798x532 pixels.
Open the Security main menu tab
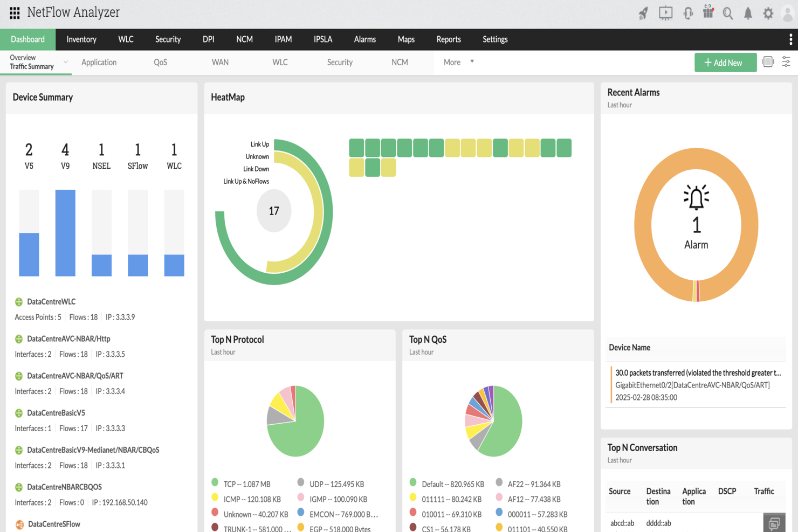[x=168, y=39]
